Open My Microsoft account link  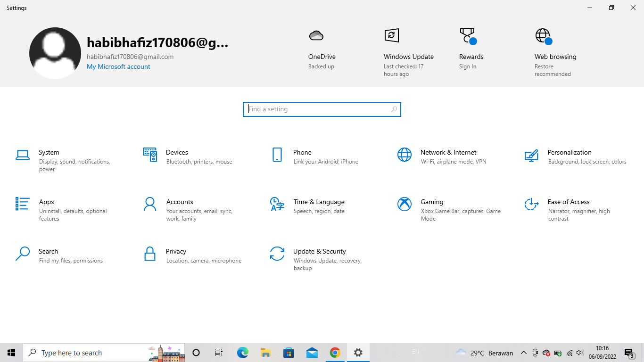pyautogui.click(x=118, y=66)
